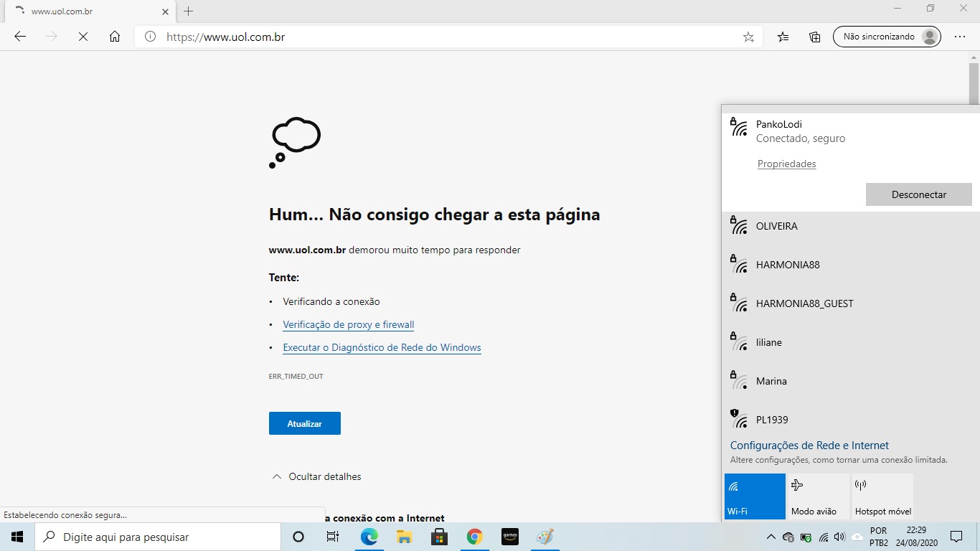
Task: Open the battery status tray icon
Action: [806, 537]
